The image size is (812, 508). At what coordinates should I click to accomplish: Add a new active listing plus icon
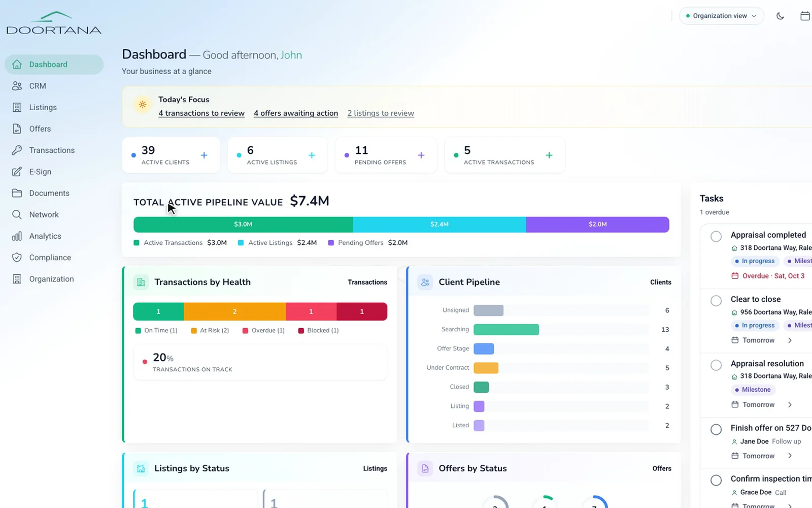coord(312,155)
